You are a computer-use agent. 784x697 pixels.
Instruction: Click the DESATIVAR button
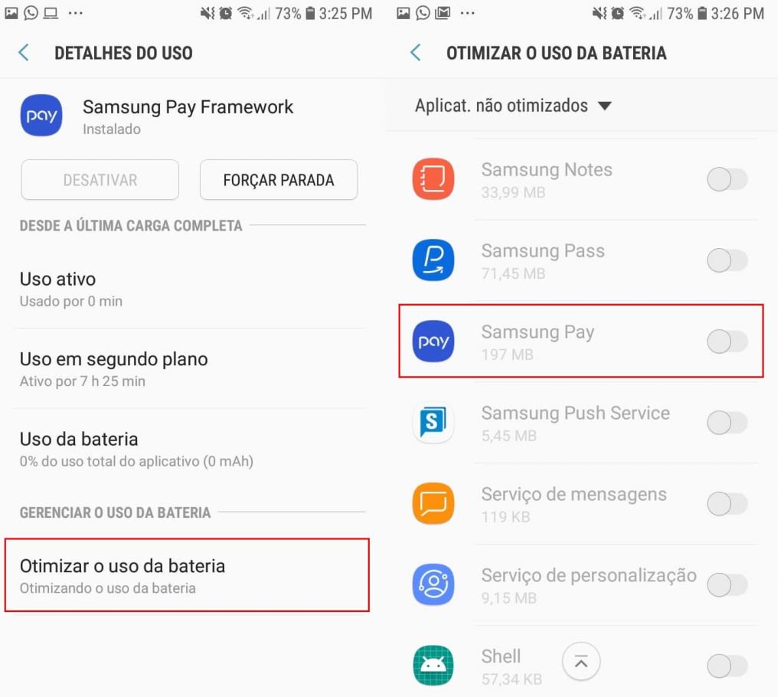pyautogui.click(x=100, y=180)
